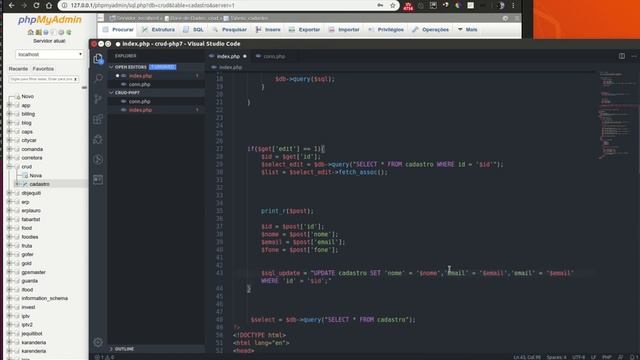This screenshot has width=640, height=360.
Task: Open the Pesquisar tab in phpMyAdmin
Action: (230, 30)
